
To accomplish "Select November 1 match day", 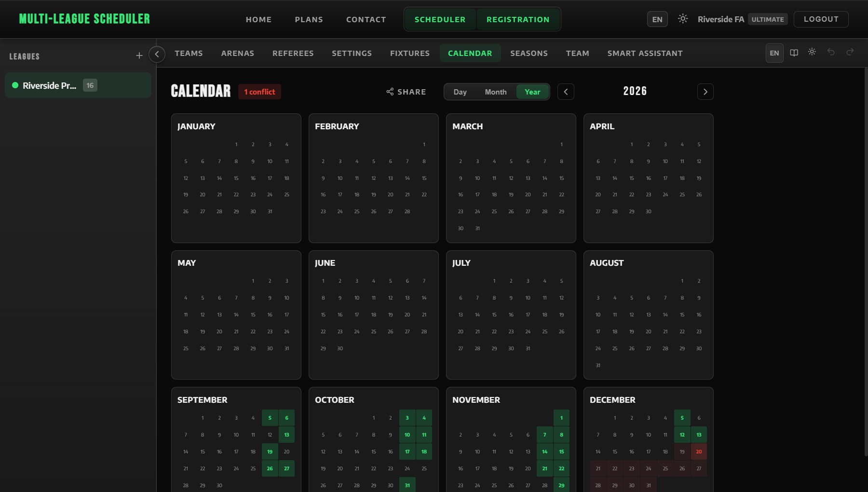I will pos(561,418).
